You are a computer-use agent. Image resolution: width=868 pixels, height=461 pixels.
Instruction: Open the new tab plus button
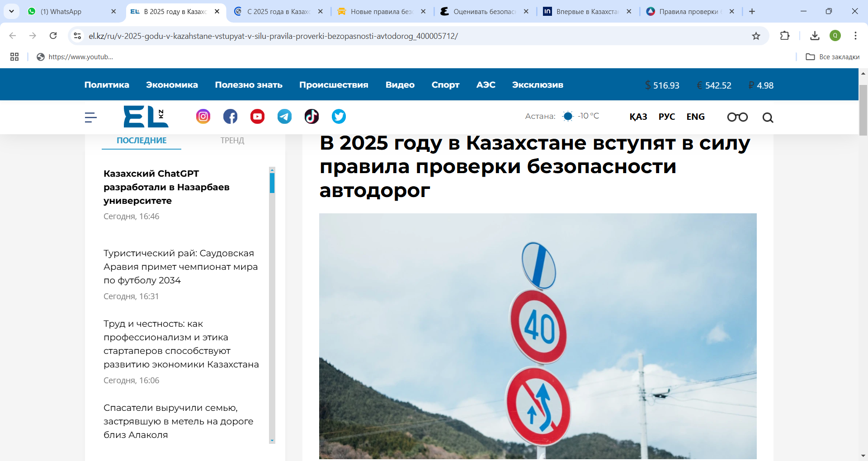pos(752,11)
